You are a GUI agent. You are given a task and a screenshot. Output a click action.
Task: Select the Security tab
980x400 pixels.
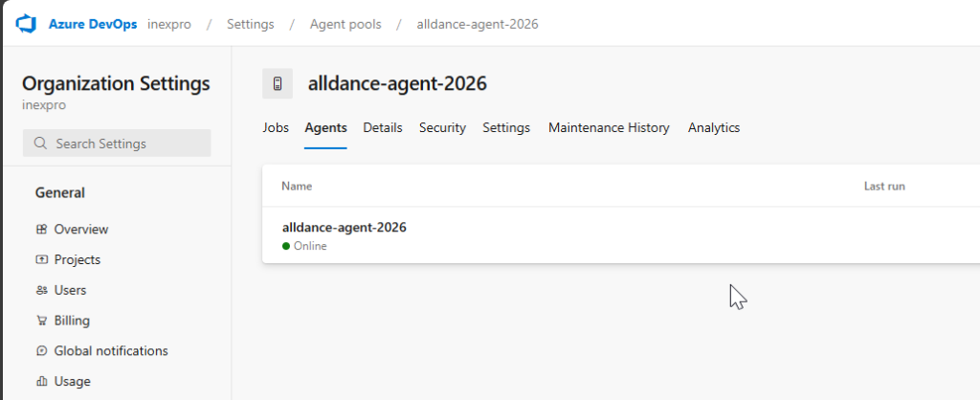click(442, 128)
